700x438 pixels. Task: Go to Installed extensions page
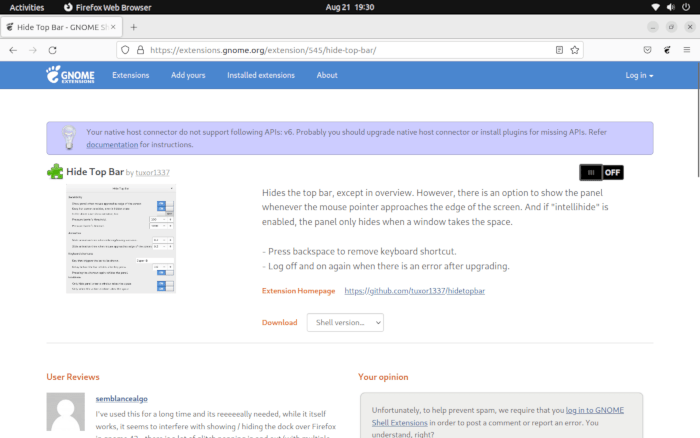tap(261, 75)
